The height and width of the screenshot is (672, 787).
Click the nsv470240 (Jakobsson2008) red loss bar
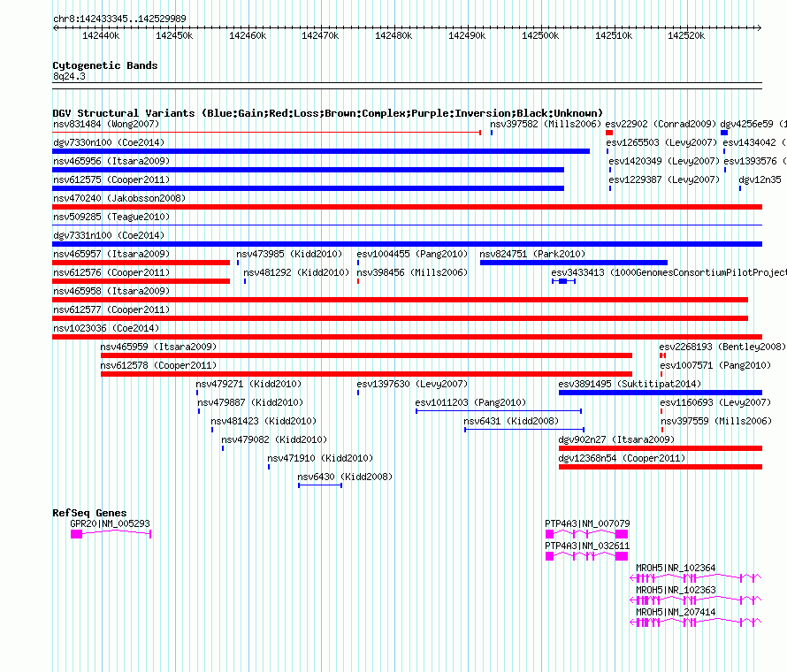click(407, 207)
